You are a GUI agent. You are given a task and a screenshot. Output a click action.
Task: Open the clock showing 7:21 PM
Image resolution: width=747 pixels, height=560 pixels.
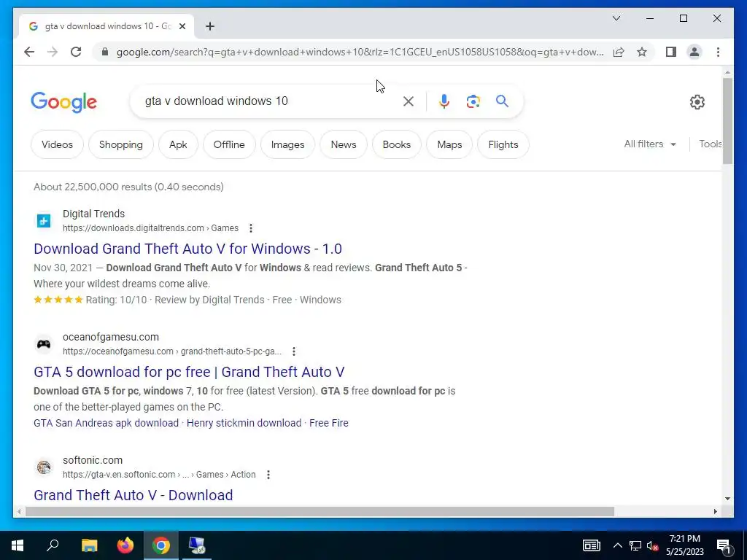tap(684, 545)
